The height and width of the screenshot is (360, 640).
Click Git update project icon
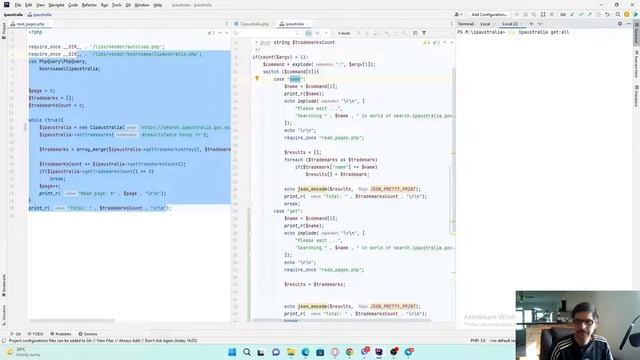click(x=572, y=15)
